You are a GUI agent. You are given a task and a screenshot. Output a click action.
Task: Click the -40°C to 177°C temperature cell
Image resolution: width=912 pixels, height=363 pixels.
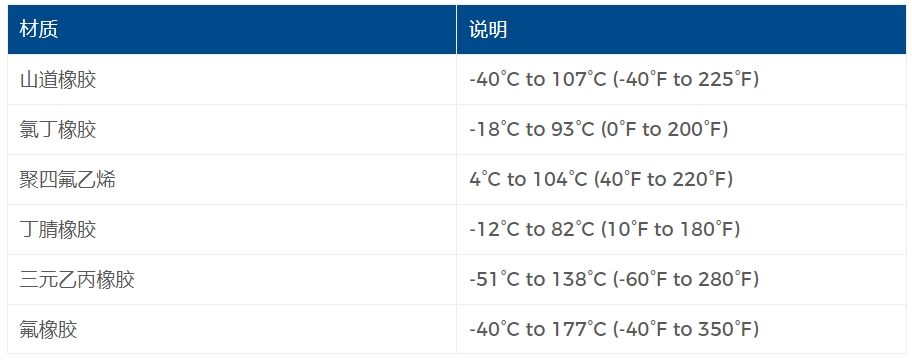[681, 330]
